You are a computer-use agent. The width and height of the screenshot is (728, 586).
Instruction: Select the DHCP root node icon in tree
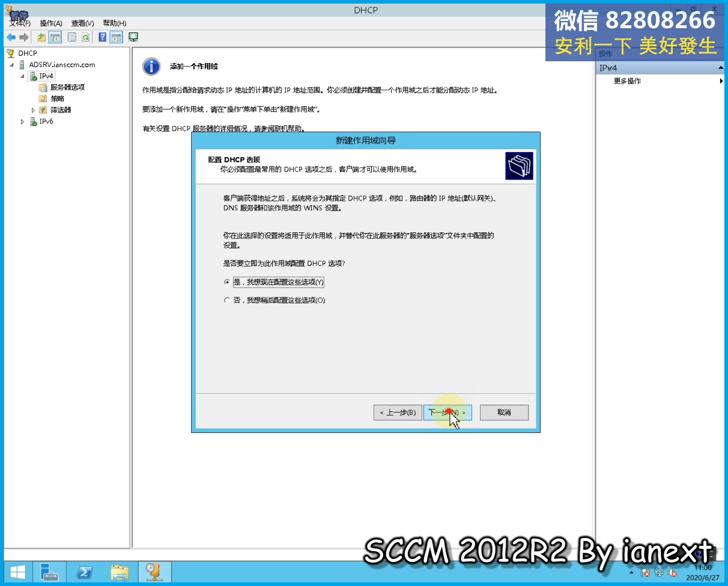pos(11,53)
